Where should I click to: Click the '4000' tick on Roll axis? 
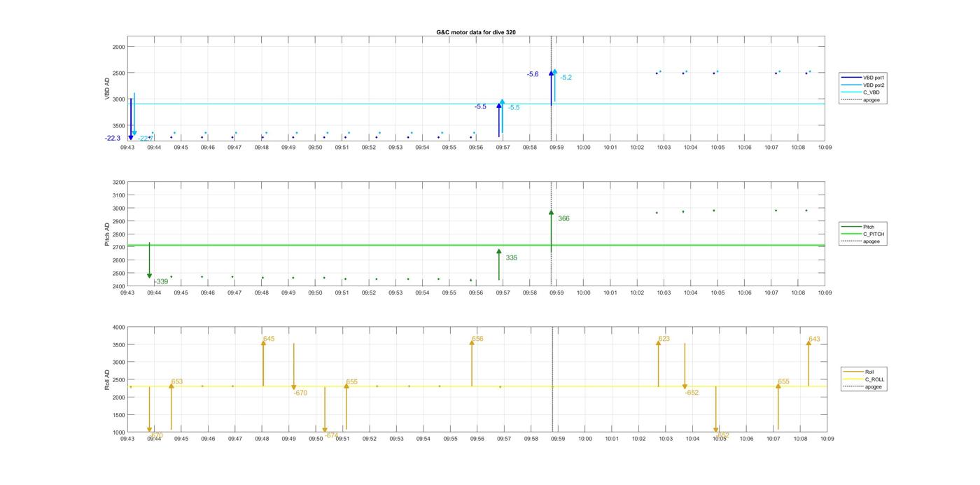118,328
